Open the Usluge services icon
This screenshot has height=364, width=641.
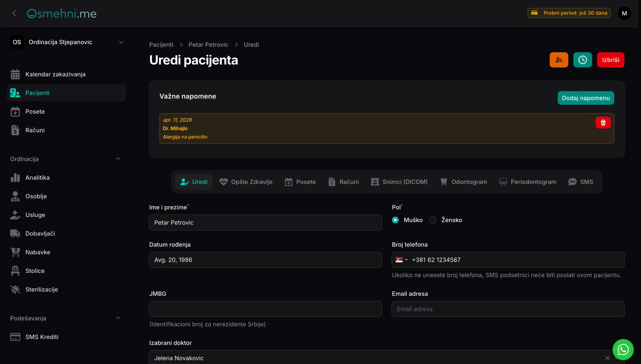click(15, 215)
